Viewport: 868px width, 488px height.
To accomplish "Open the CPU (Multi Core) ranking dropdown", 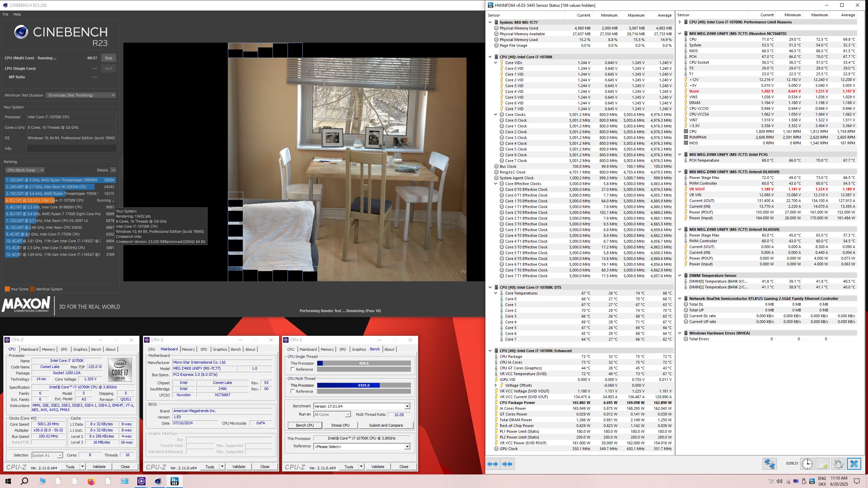I will click(x=25, y=170).
